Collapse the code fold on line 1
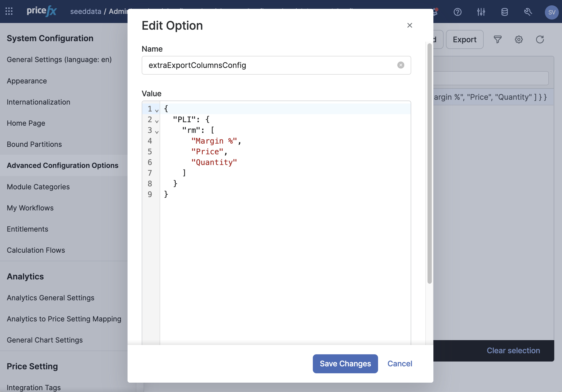The image size is (562, 392). pyautogui.click(x=157, y=110)
